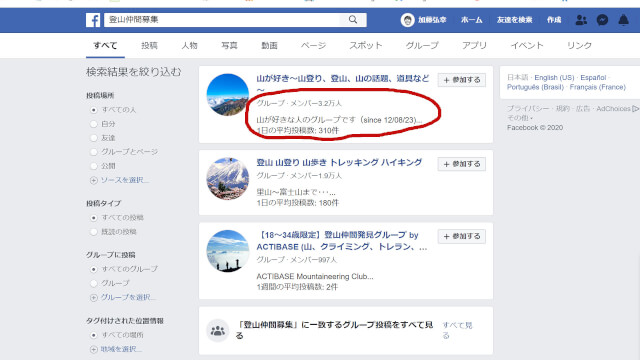The height and width of the screenshot is (360, 640).
Task: Switch to the イベント tab
Action: point(527,45)
